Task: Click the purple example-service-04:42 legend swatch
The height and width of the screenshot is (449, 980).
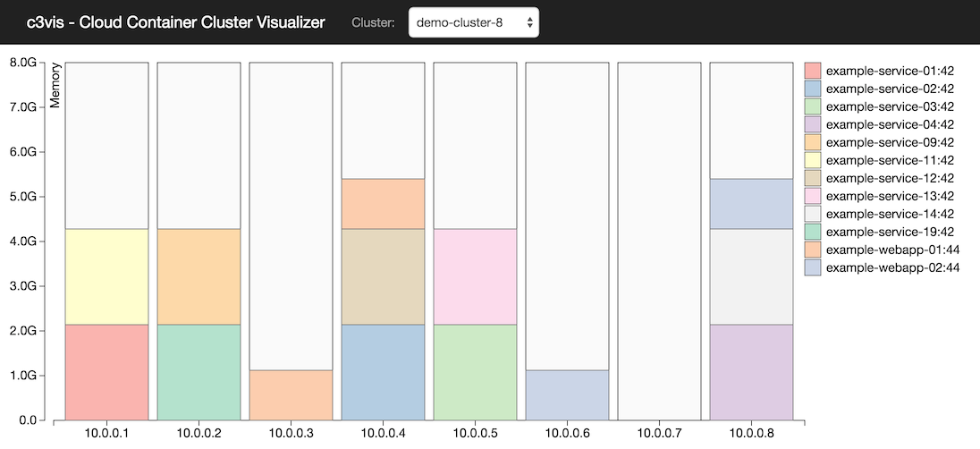Action: pyautogui.click(x=813, y=124)
